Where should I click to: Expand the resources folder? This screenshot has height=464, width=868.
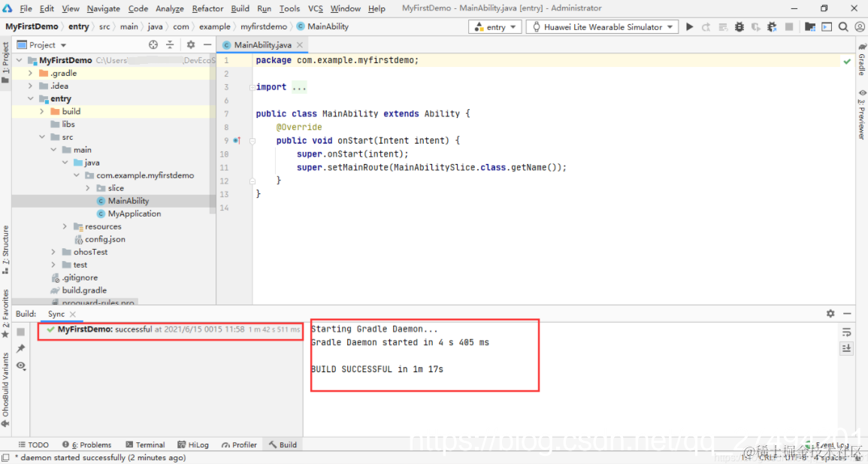(65, 226)
